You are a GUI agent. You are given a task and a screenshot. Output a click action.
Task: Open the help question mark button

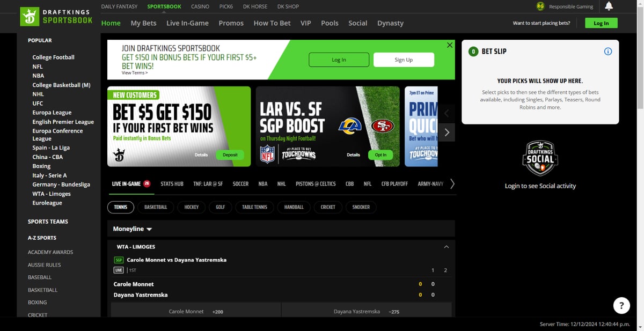click(x=621, y=306)
